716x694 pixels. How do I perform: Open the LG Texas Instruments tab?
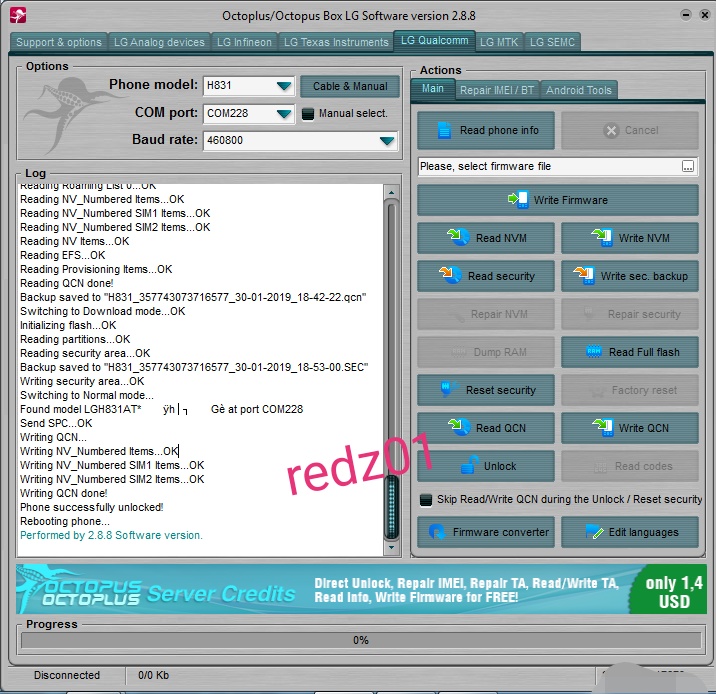point(336,42)
